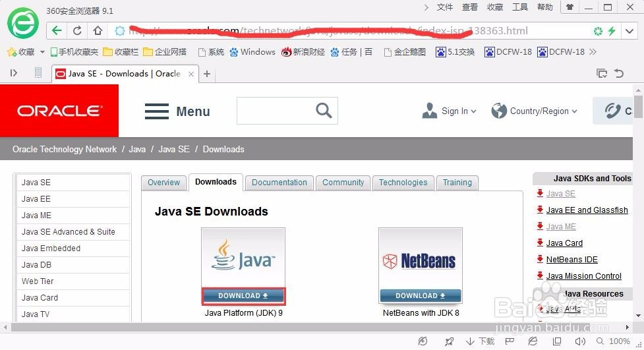Close the Java SE Downloads tab
This screenshot has width=644, height=350.
[191, 74]
